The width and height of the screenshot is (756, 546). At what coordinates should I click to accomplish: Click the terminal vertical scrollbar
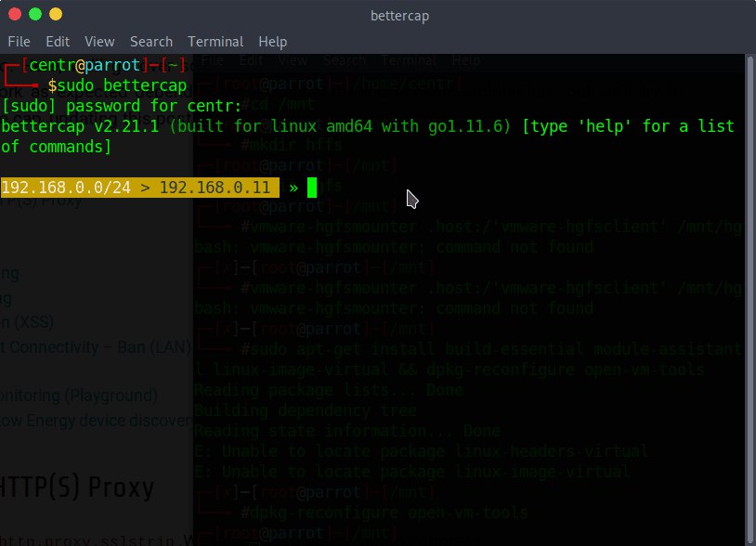(749, 299)
